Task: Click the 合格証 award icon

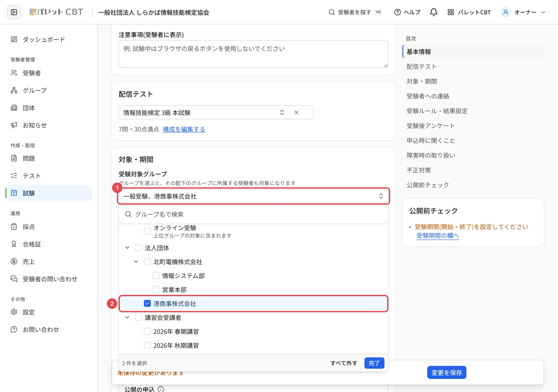Action: point(14,244)
